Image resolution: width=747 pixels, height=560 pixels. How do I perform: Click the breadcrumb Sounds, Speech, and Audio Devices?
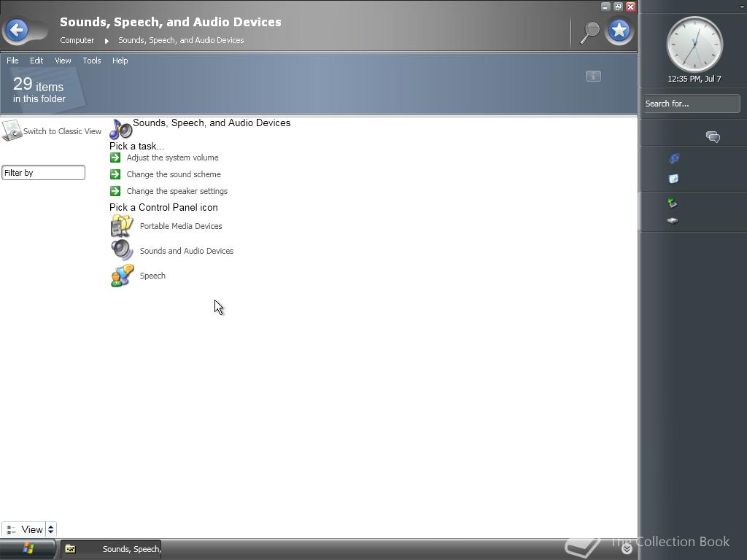pos(181,41)
